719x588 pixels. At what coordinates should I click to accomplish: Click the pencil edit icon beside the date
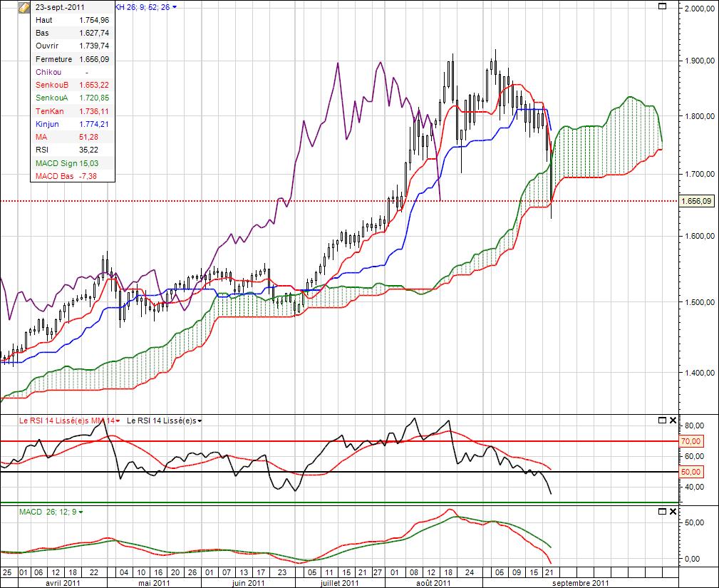coord(24,7)
